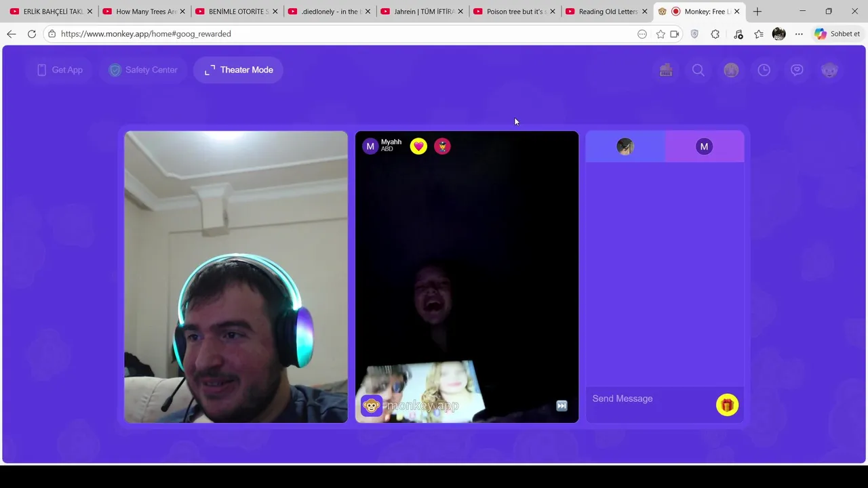Focus the Send Message field
Image resolution: width=868 pixels, height=488 pixels.
click(650, 399)
